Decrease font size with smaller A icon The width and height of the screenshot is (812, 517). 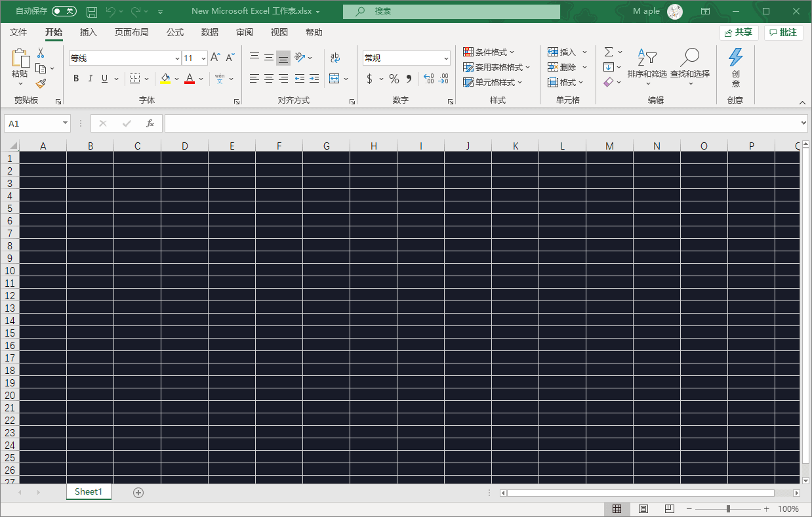coord(230,58)
